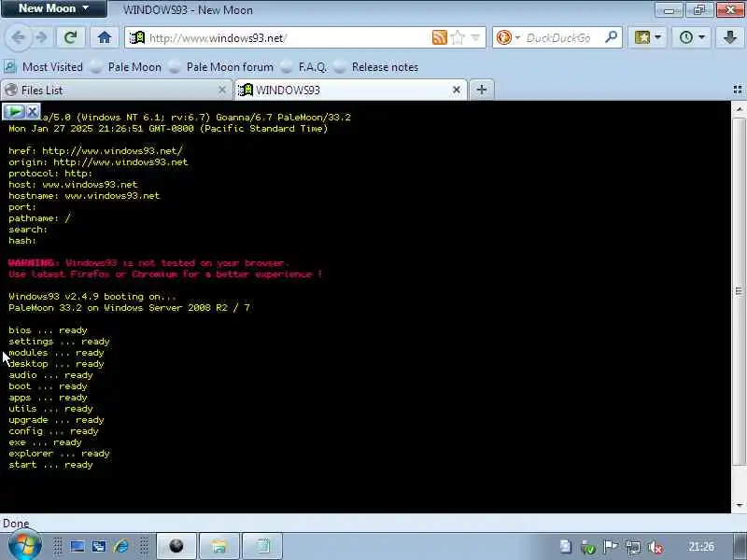The image size is (747, 560).
Task: Click the scrollbar down arrow
Action: [x=739, y=505]
